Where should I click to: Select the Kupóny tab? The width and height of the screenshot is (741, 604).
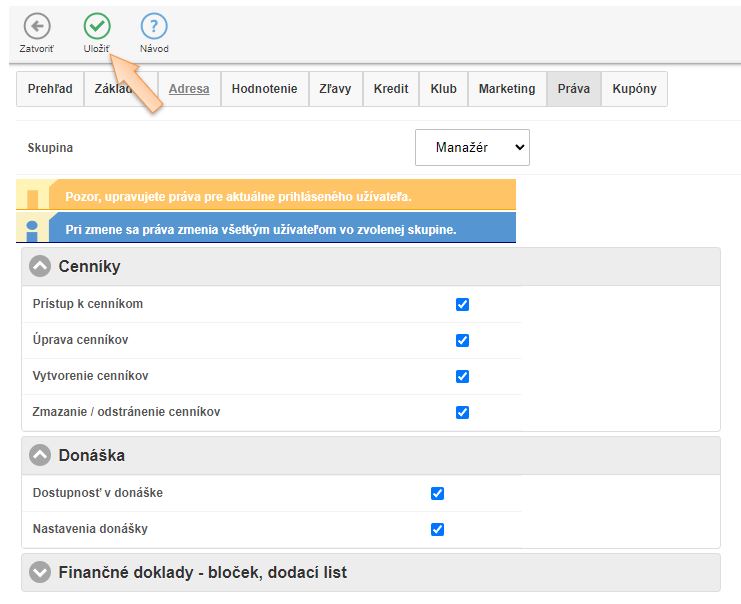[634, 89]
